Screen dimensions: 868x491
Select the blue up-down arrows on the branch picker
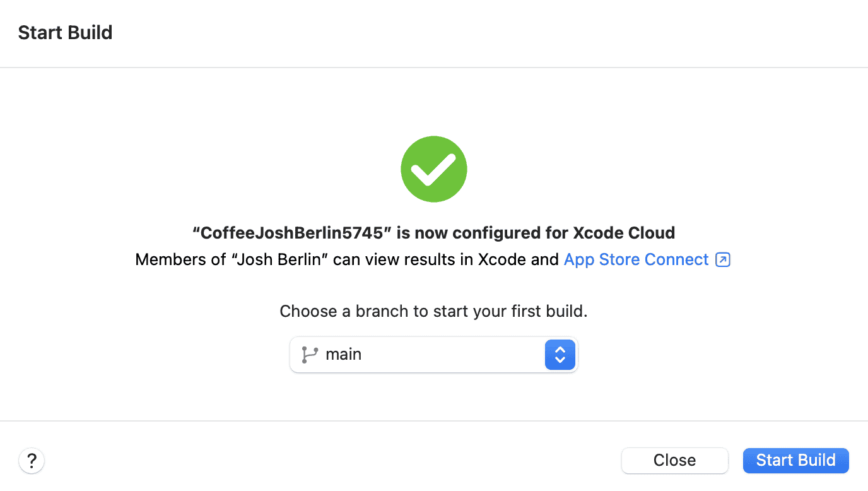tap(560, 354)
